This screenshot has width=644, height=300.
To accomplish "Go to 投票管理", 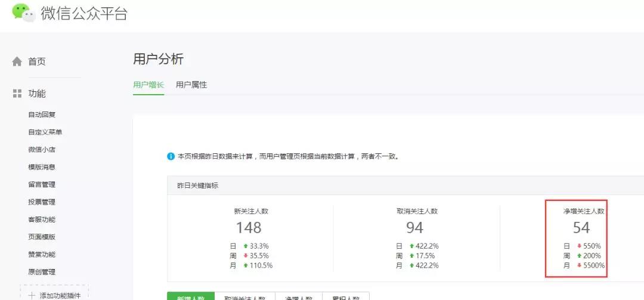I will click(42, 202).
